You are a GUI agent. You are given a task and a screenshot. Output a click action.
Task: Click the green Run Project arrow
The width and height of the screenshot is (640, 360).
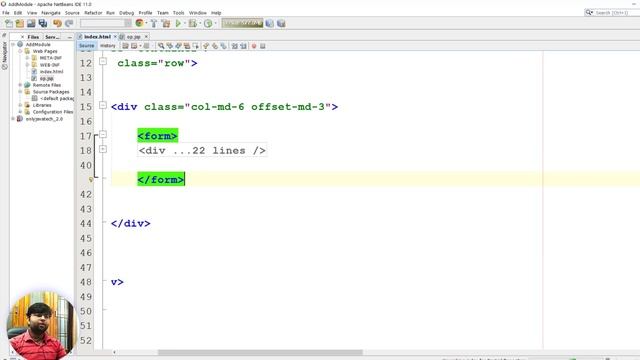click(178, 24)
